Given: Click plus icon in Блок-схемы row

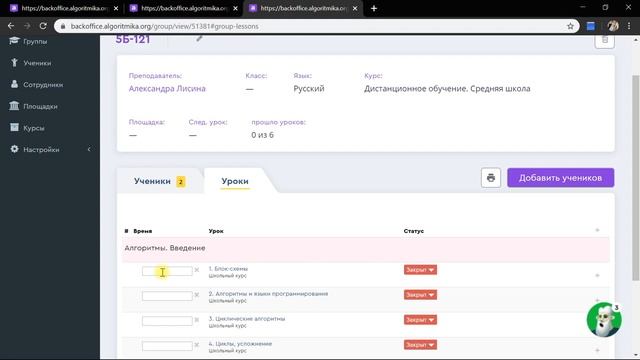Looking at the screenshot, I should pyautogui.click(x=597, y=276).
